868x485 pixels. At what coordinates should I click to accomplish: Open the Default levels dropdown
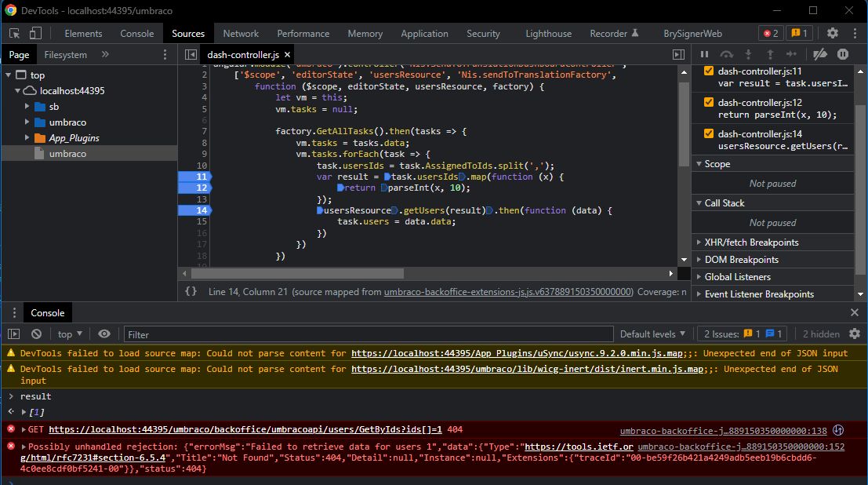coord(652,334)
